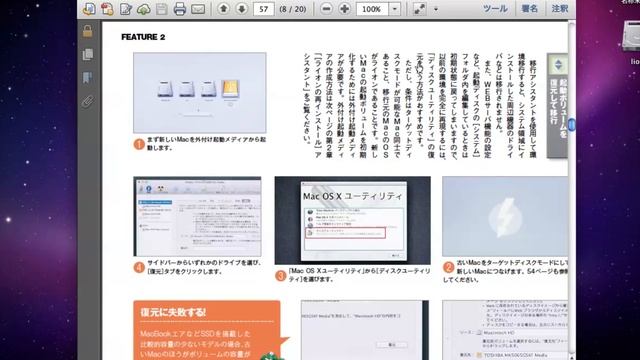Click the orange 復元に失敗する! callout heading

[173, 313]
